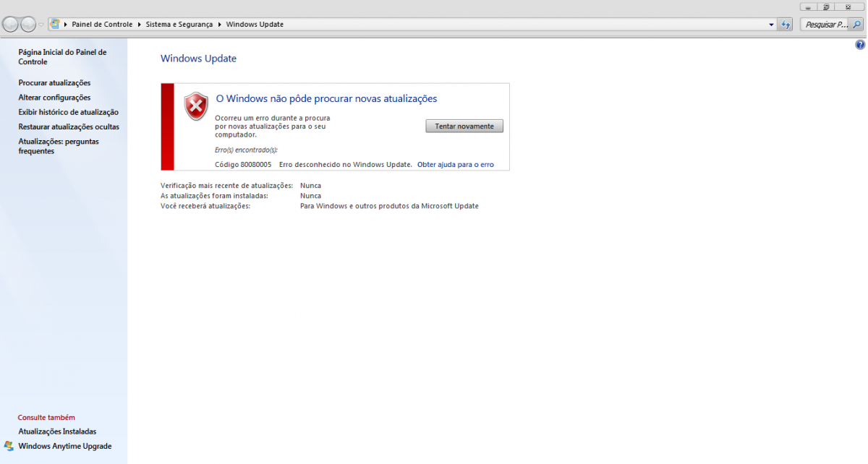Open Alterar configurações link
Image resolution: width=868 pixels, height=464 pixels.
54,98
